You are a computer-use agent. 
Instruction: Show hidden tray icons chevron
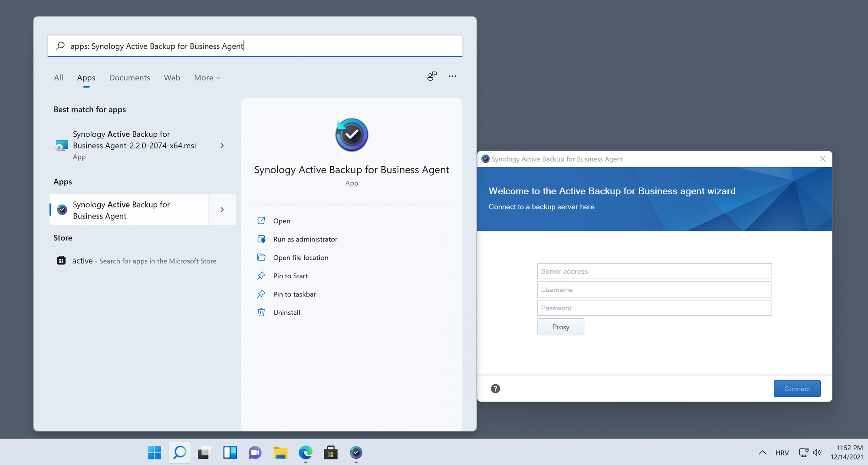click(763, 453)
